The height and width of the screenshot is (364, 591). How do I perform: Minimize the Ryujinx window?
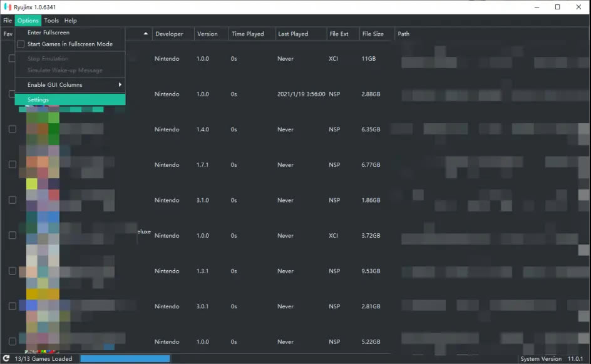[537, 7]
